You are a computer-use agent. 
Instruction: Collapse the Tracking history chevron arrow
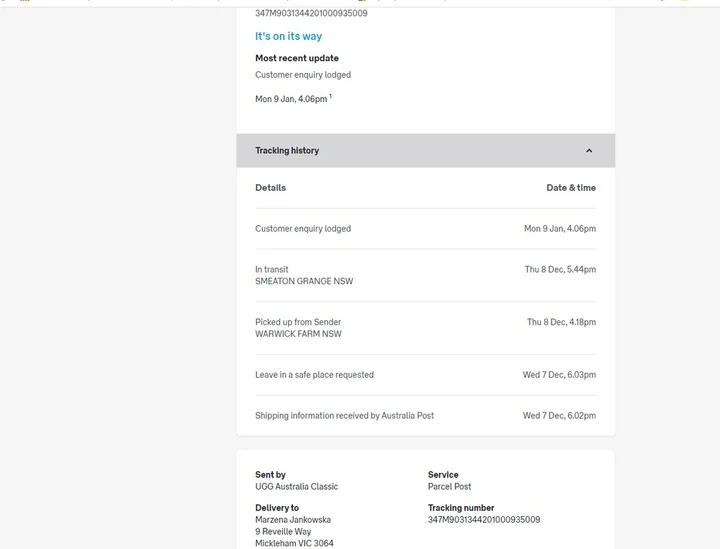(589, 151)
